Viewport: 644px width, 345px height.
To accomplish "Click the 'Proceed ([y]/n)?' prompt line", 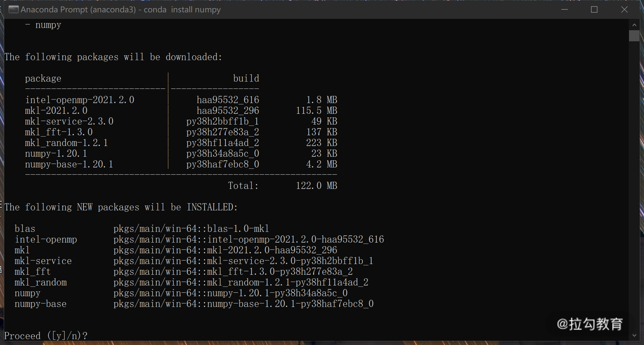I will point(46,336).
